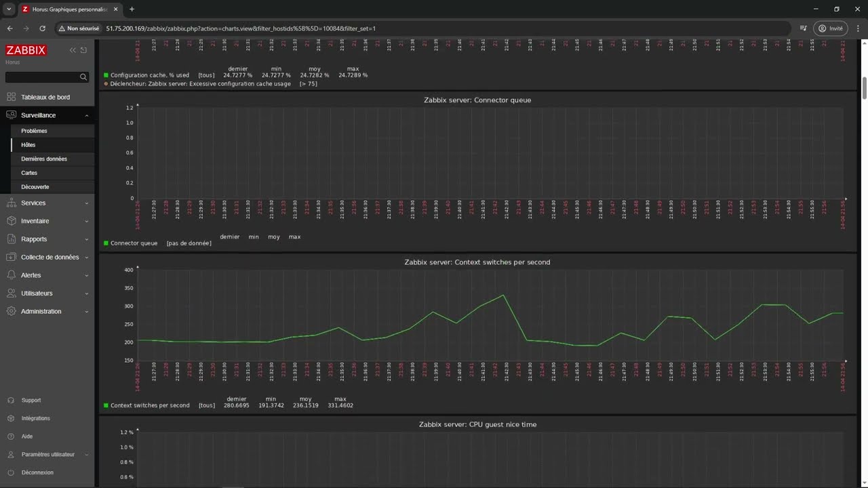This screenshot has width=868, height=488.
Task: Reload the page with browser refresh icon
Action: (42, 28)
